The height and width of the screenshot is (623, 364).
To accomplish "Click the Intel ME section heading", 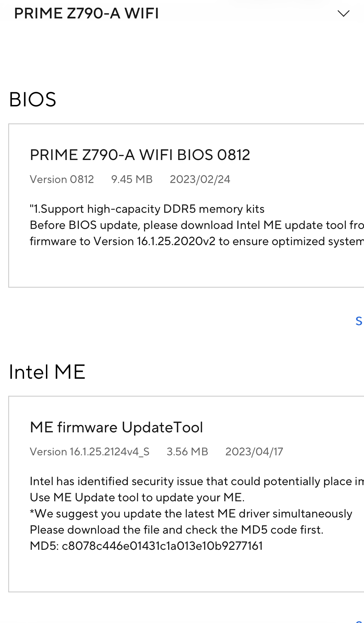I will click(x=47, y=372).
